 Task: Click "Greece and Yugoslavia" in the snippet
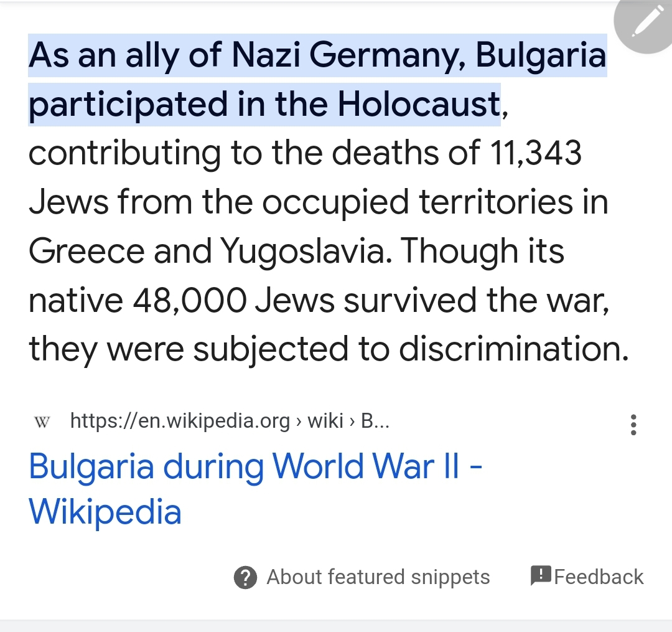coord(209,252)
